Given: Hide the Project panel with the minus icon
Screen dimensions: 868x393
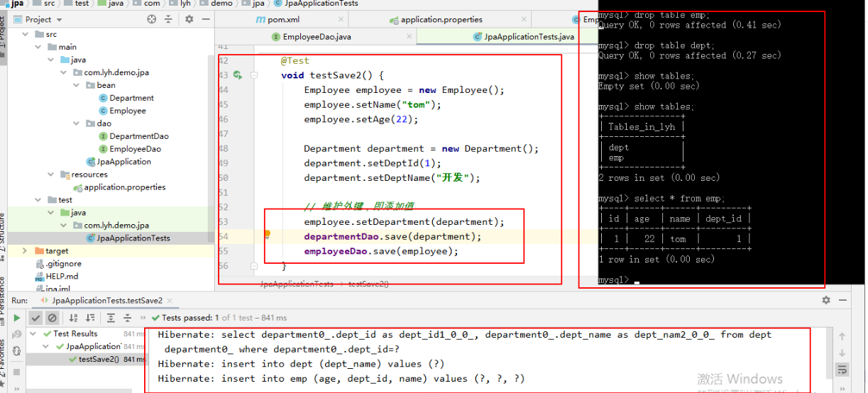Looking at the screenshot, I should point(205,19).
